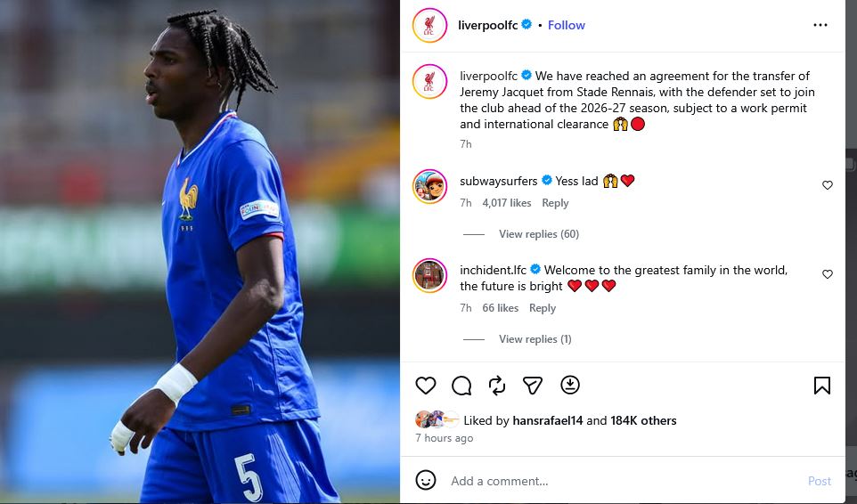Reply to the inchident.lfc comment
Image resolution: width=857 pixels, height=504 pixels.
(x=543, y=308)
